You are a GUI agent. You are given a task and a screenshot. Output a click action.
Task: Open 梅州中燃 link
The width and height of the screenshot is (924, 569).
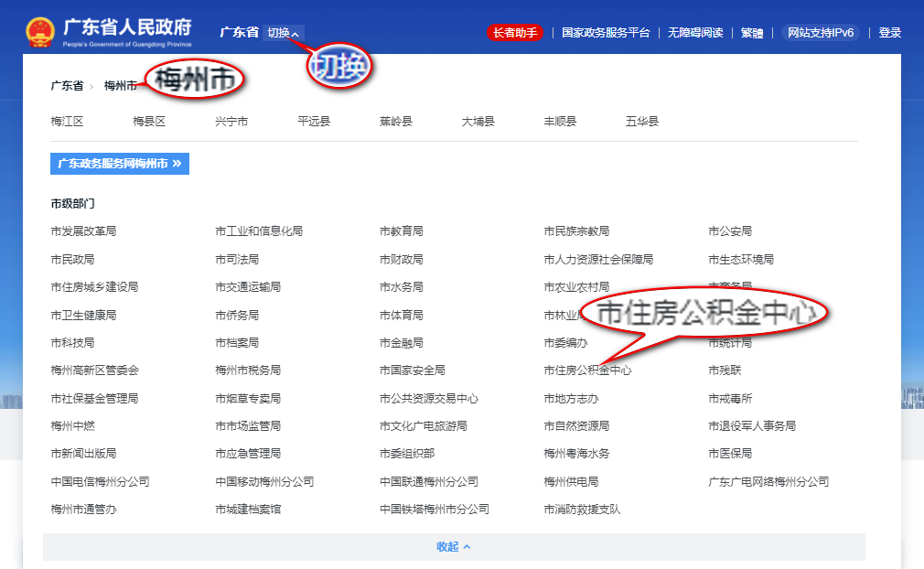point(72,426)
